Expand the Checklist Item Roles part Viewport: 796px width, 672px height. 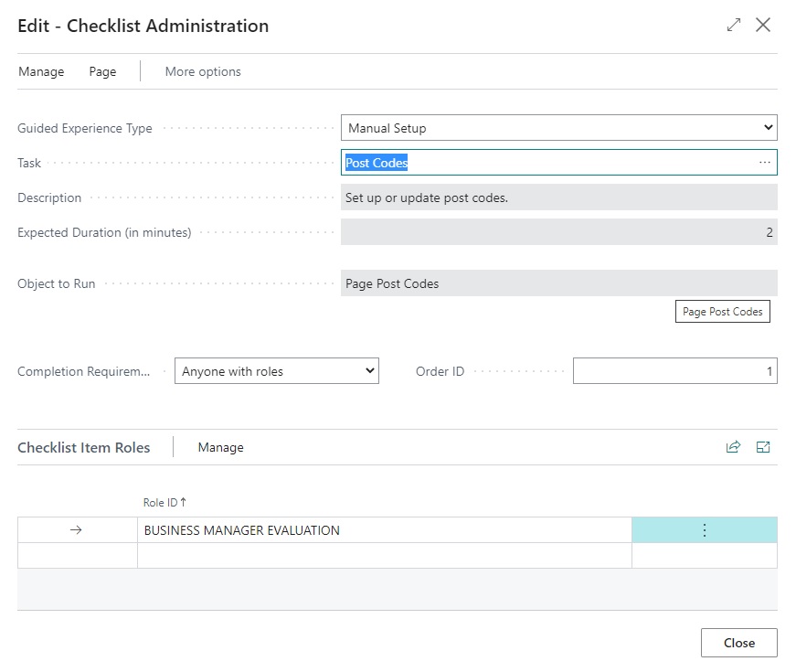pyautogui.click(x=764, y=447)
